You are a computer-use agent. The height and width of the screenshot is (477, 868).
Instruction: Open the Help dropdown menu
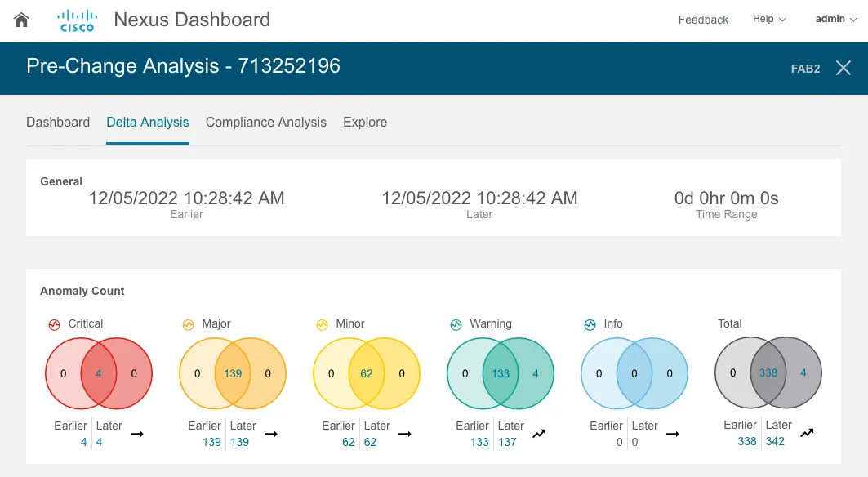[x=769, y=19]
